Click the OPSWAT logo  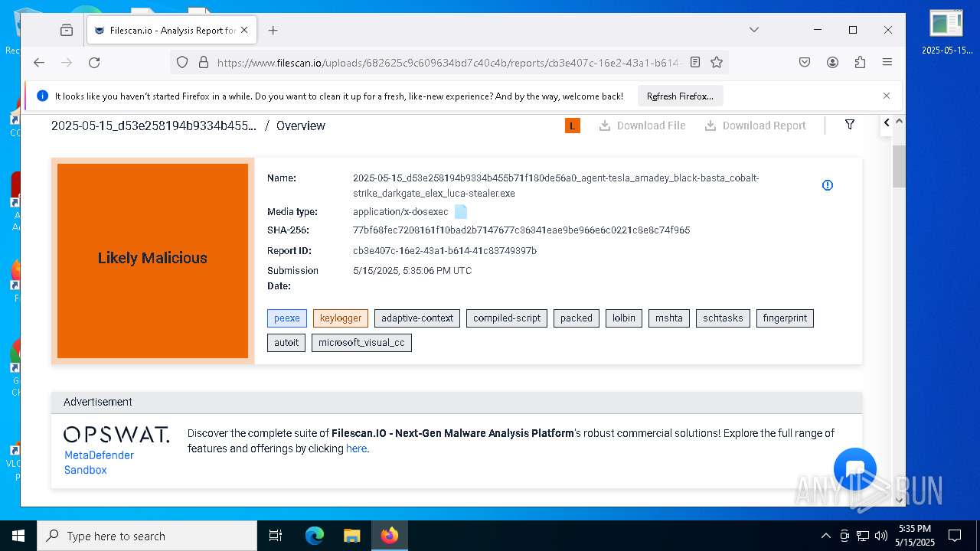116,435
